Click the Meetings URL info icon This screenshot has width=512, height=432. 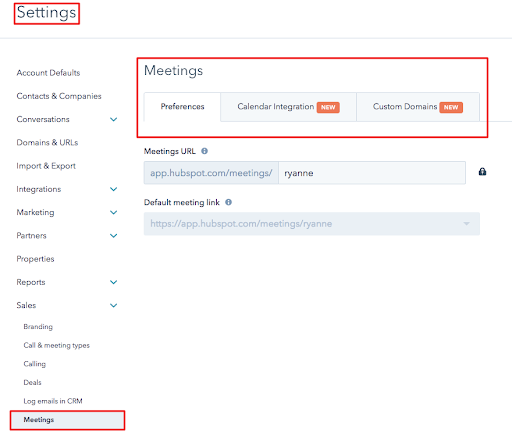(204, 151)
